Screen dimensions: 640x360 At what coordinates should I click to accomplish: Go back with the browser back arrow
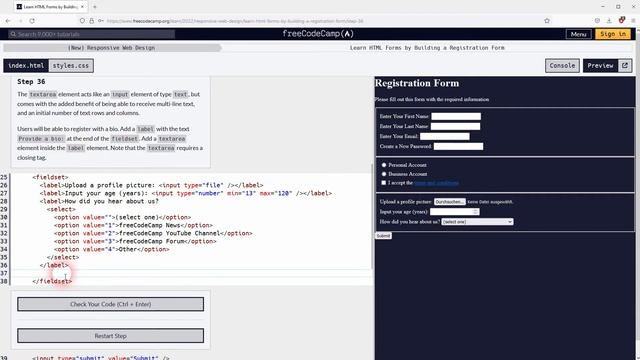(8, 21)
